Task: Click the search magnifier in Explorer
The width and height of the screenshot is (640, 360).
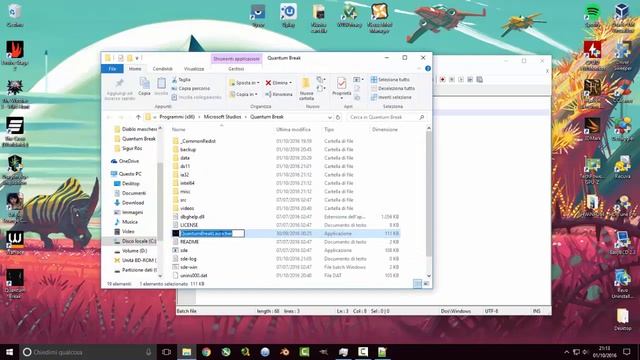Action: [x=422, y=117]
